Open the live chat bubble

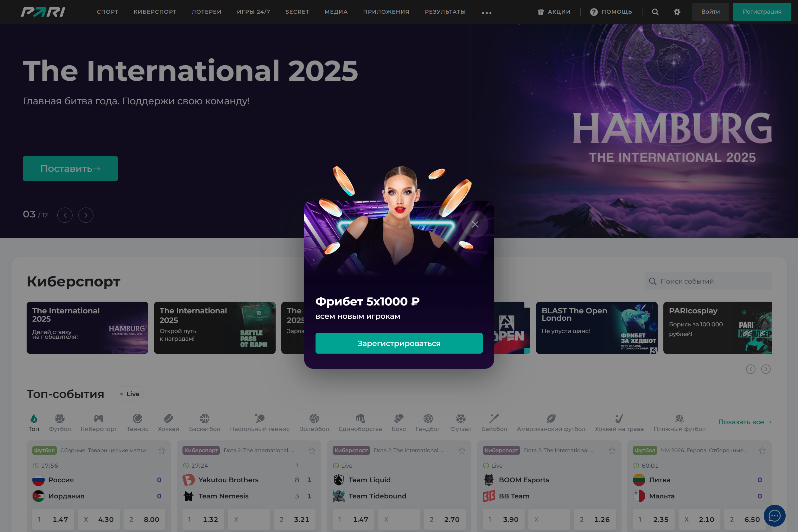pos(774,516)
